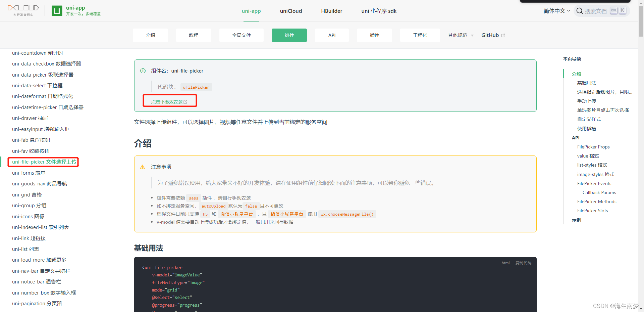Select the 工程化 navigation button

point(420,35)
